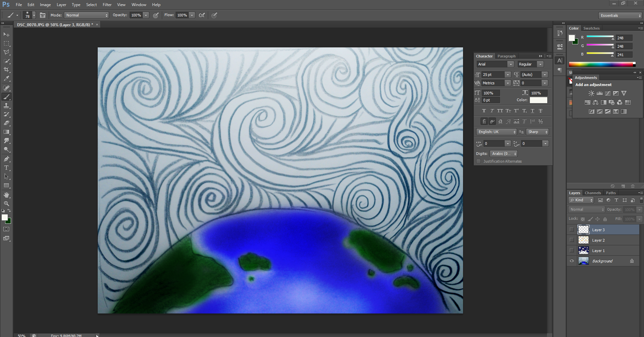
Task: Select the Rectangle shape tool
Action: [x=6, y=185]
